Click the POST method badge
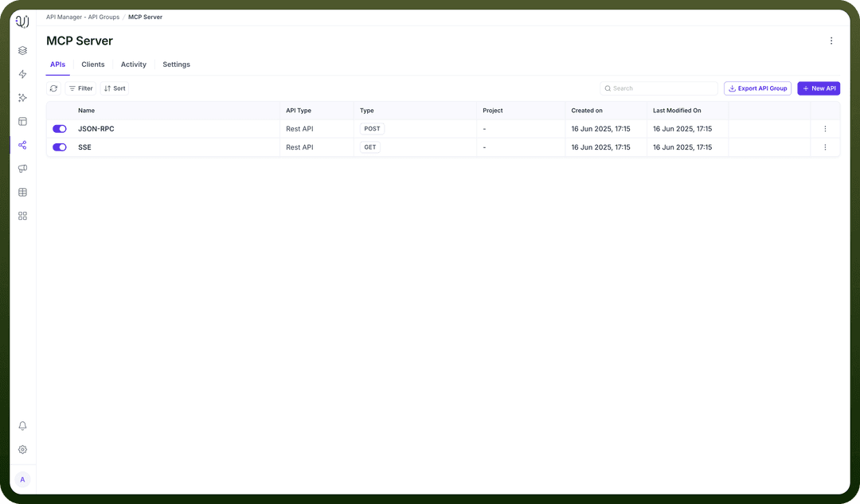This screenshot has width=860, height=504. point(372,129)
